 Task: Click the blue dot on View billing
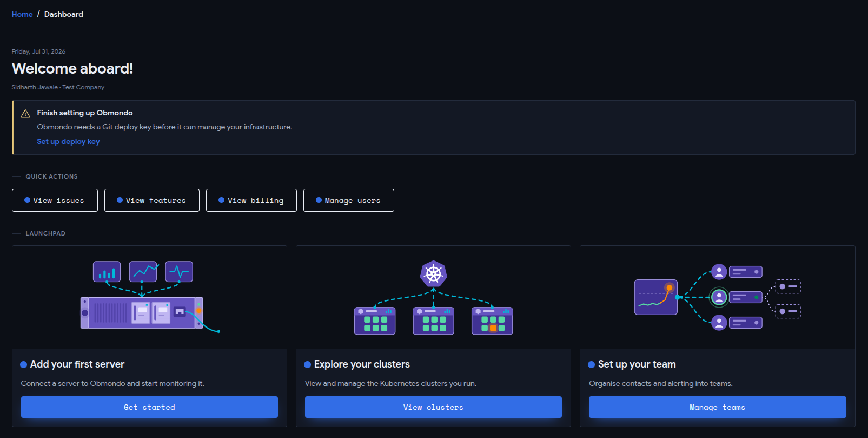point(222,200)
